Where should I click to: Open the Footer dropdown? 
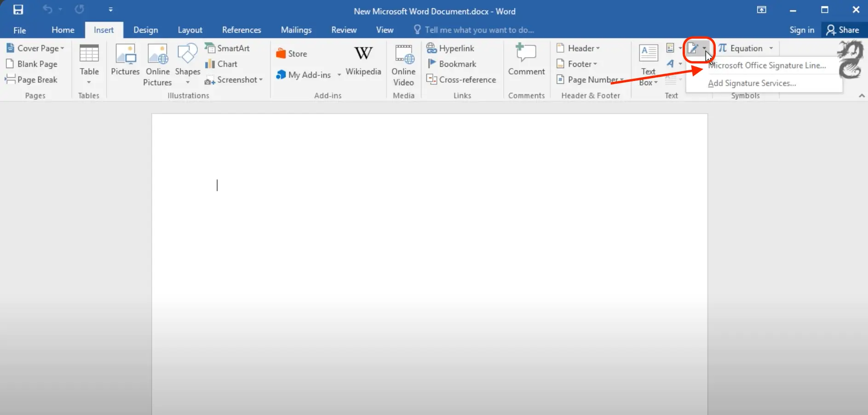(577, 64)
